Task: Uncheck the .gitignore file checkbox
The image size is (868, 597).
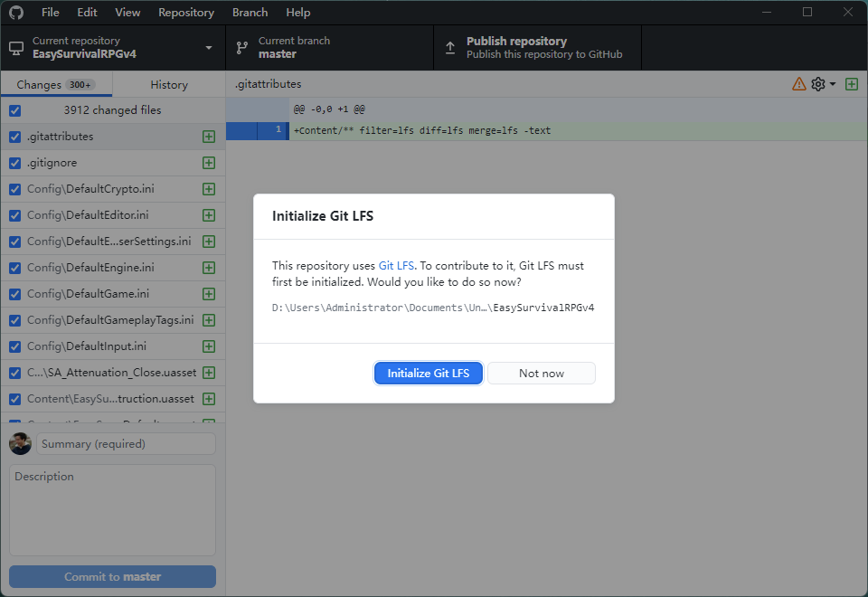Action: coord(15,163)
